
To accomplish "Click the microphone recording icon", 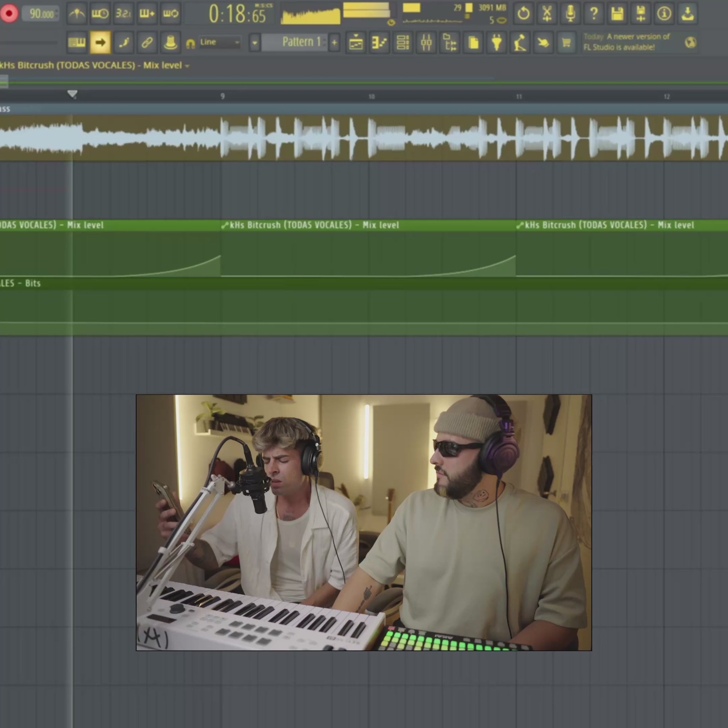I will point(571,14).
